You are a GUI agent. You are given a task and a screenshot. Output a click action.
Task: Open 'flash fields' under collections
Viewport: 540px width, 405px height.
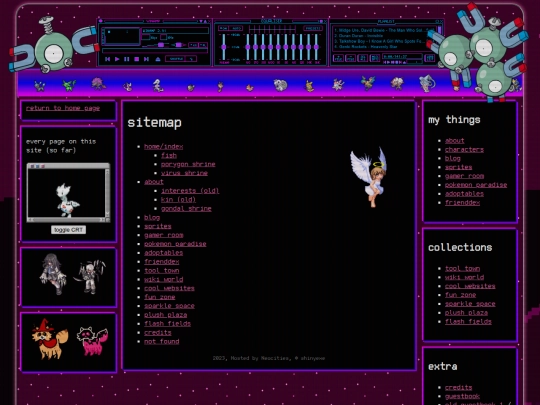point(468,322)
